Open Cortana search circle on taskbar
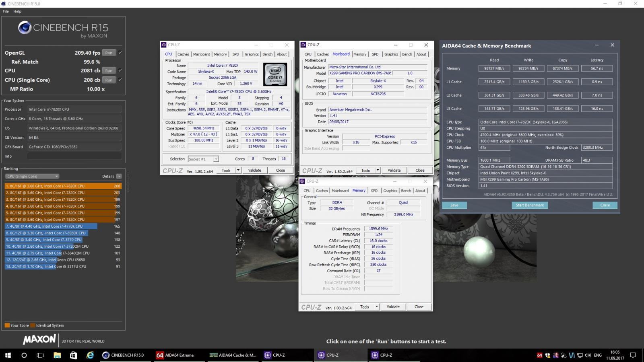This screenshot has height=362, width=644. [x=24, y=355]
